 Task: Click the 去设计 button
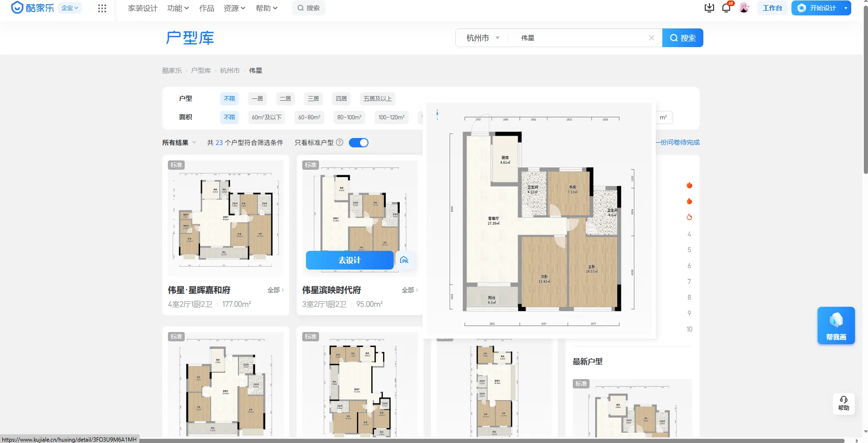pyautogui.click(x=350, y=260)
